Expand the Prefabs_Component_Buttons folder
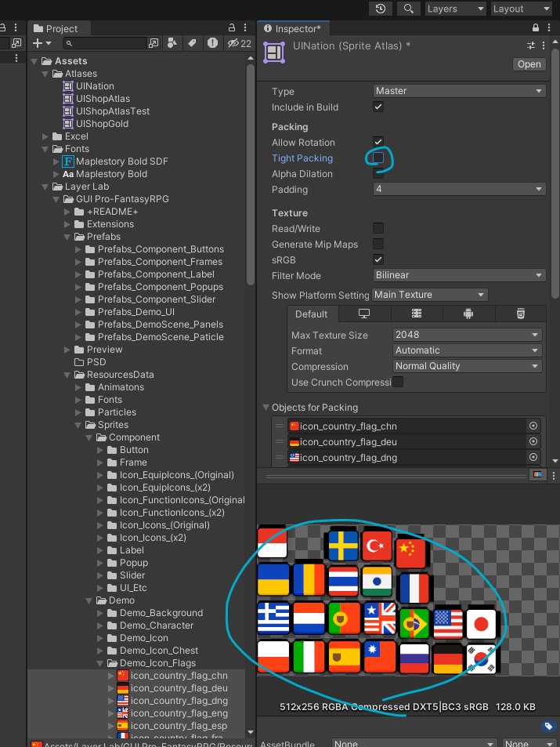The width and height of the screenshot is (560, 747). [78, 249]
